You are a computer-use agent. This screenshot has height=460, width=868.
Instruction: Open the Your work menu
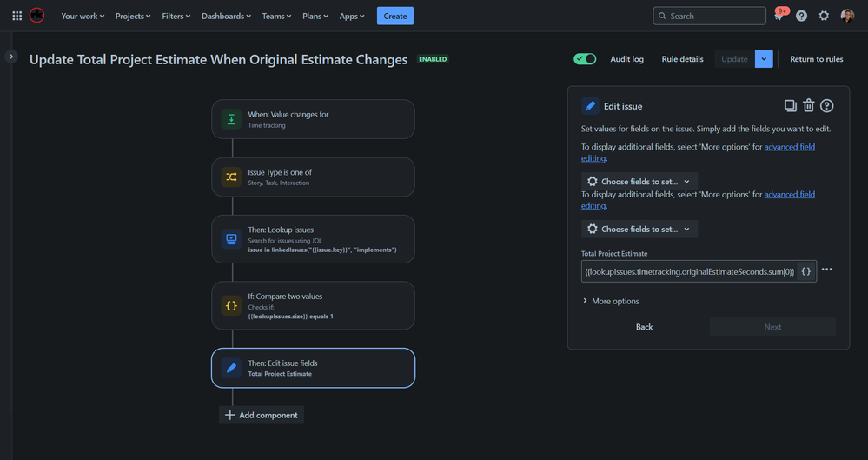coord(83,16)
